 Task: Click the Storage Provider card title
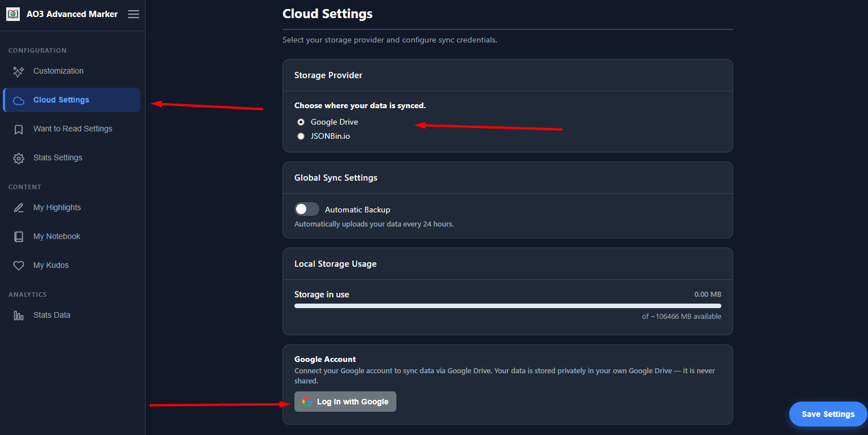(328, 75)
